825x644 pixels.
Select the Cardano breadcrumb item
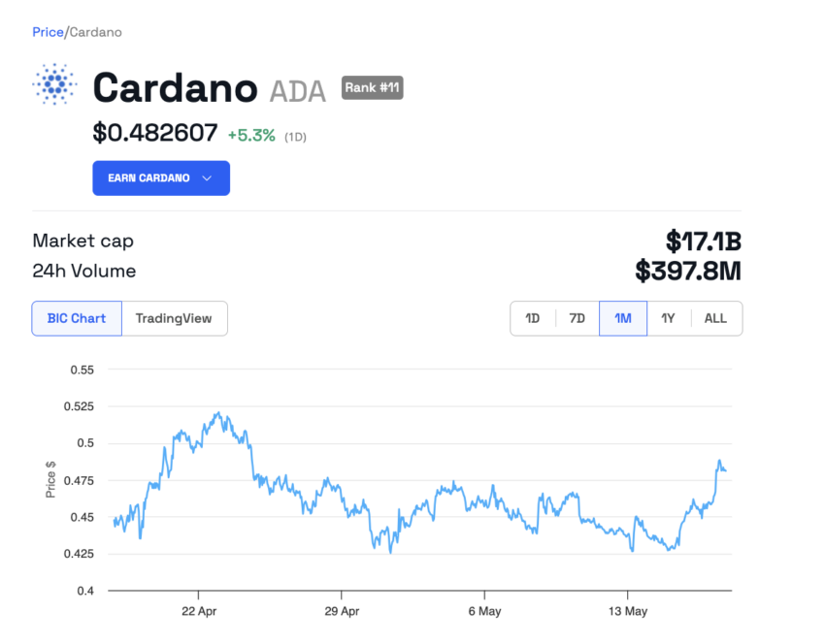click(x=97, y=32)
